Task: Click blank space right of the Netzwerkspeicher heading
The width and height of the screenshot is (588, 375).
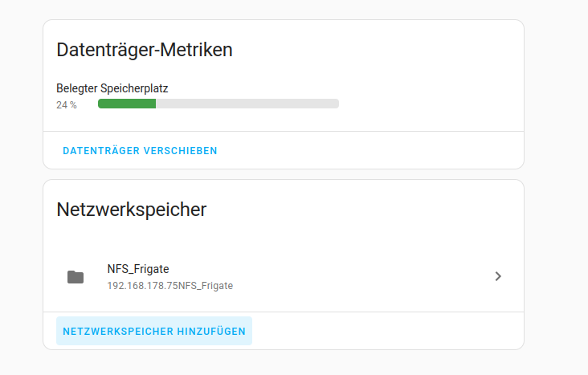Action: [361, 210]
